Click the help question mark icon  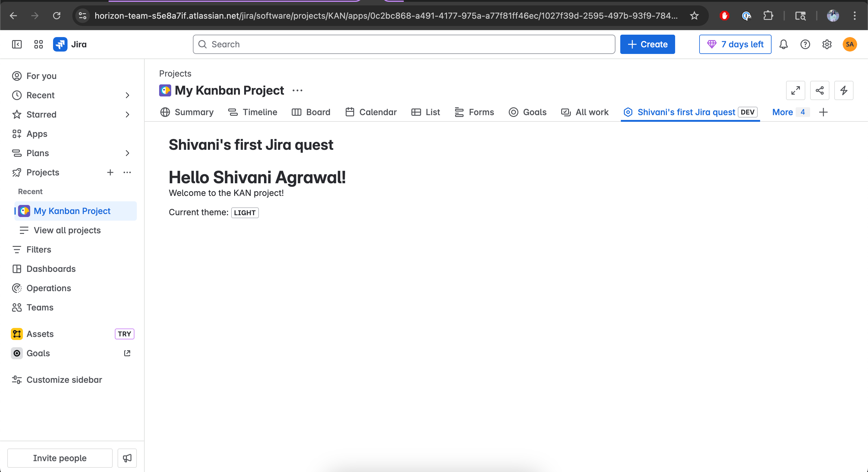(805, 44)
